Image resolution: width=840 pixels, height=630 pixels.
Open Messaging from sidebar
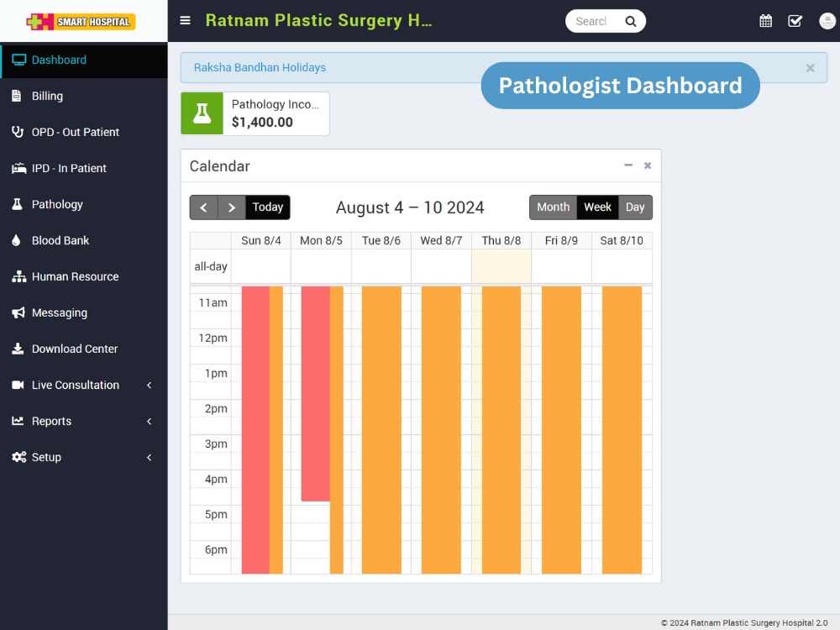83,312
